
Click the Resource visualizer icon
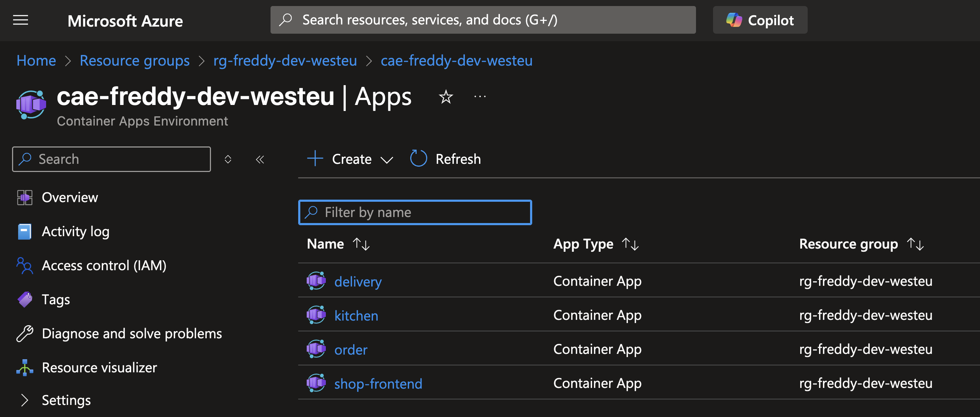[x=25, y=368]
